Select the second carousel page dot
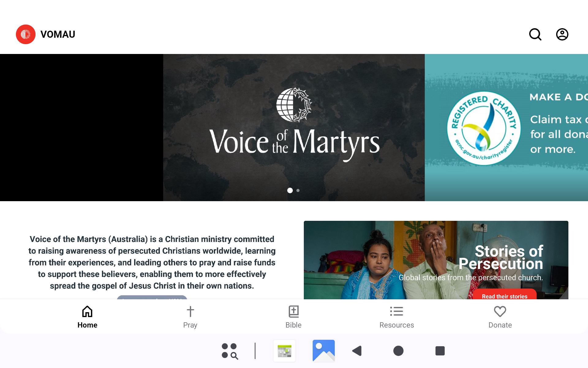 click(298, 190)
